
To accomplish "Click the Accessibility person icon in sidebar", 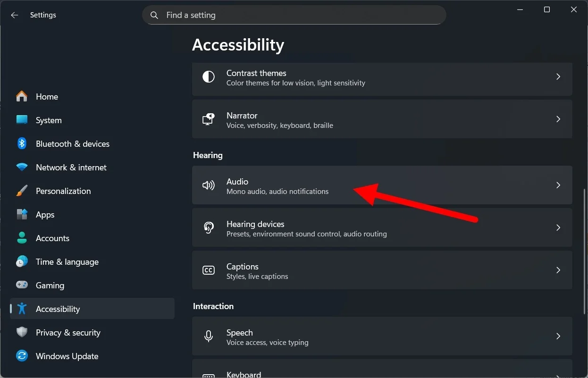I will pos(22,309).
